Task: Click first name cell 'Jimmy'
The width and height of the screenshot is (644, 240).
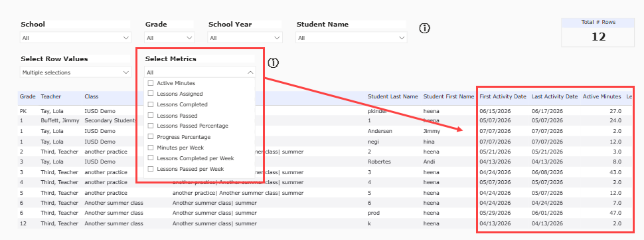Action: [432, 131]
